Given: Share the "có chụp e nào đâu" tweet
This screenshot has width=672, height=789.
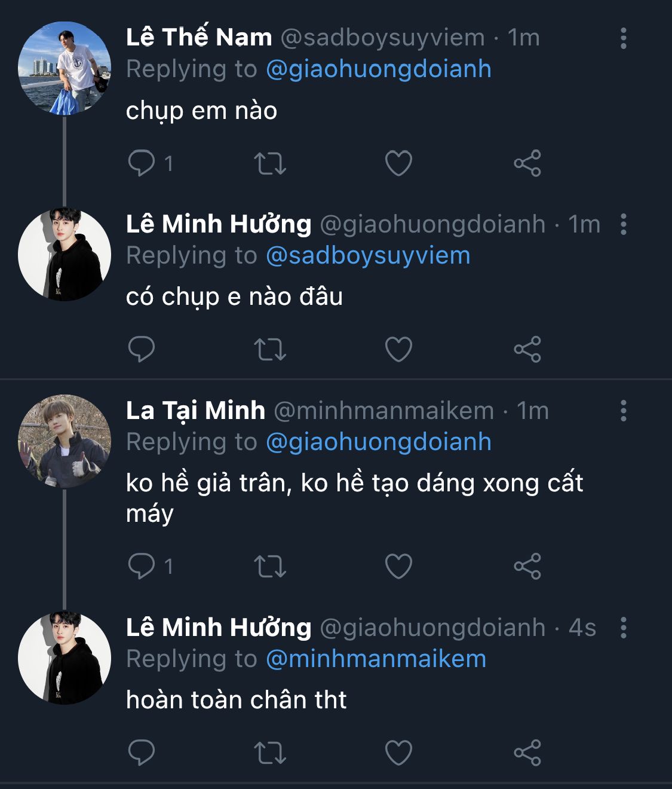Looking at the screenshot, I should [x=527, y=350].
